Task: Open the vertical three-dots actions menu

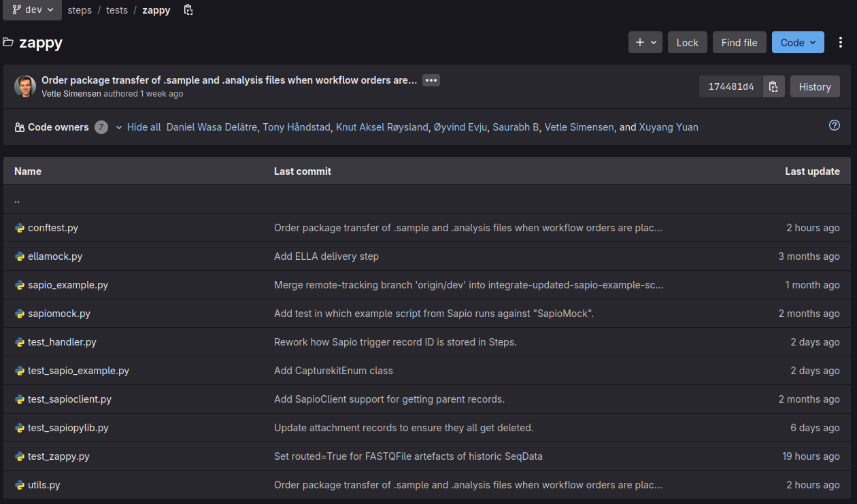Action: (841, 42)
